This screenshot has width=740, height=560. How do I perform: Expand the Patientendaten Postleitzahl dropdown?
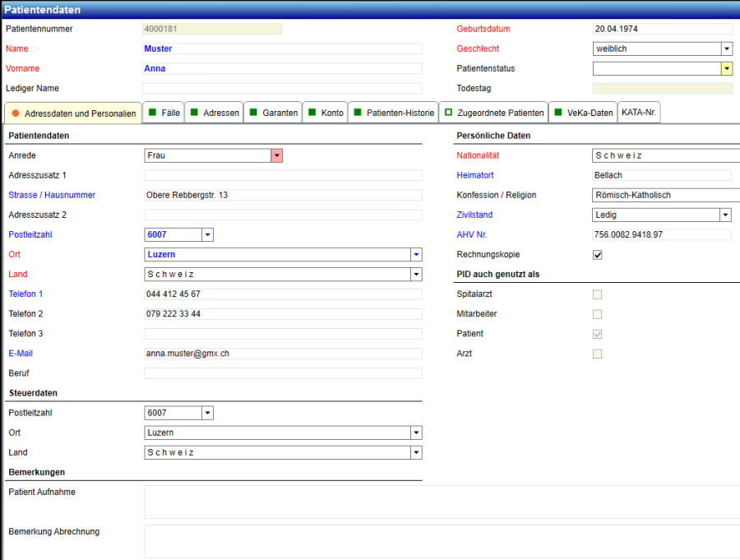pyautogui.click(x=207, y=235)
